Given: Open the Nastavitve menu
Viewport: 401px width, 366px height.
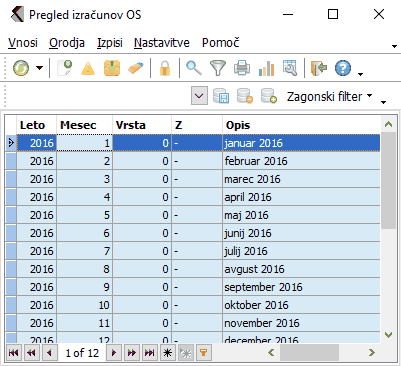Looking at the screenshot, I should [162, 43].
